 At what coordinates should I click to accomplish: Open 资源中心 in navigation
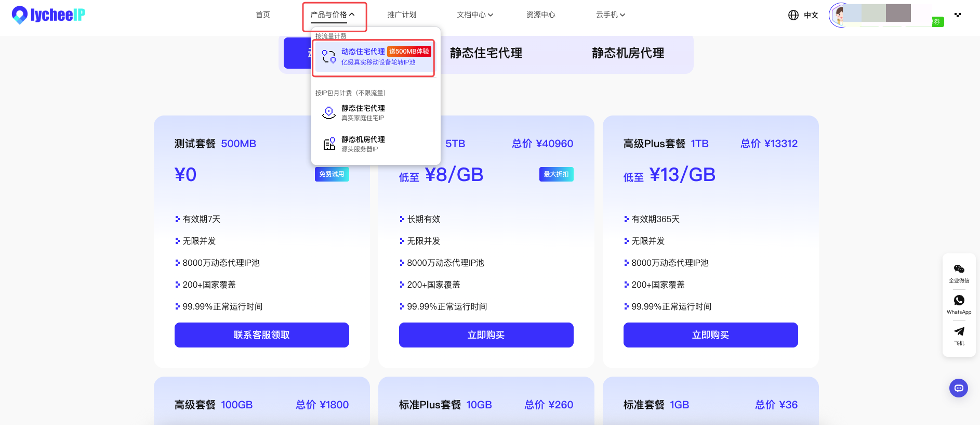541,15
